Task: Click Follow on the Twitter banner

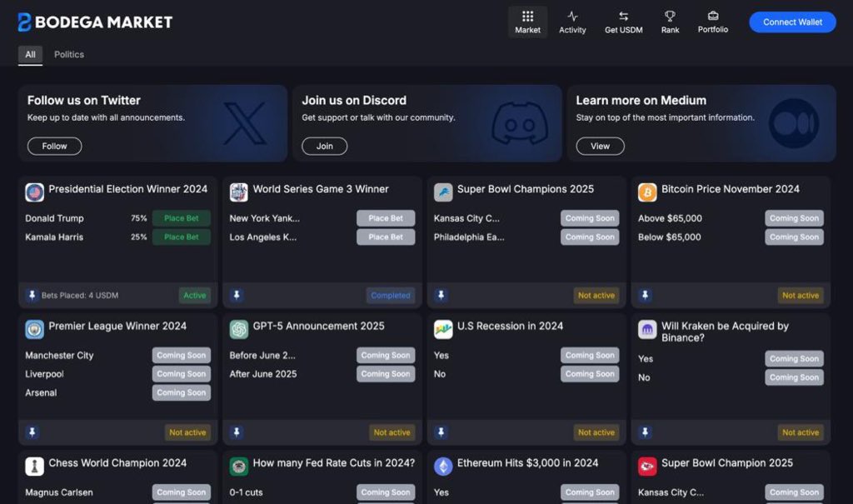Action: [x=54, y=146]
